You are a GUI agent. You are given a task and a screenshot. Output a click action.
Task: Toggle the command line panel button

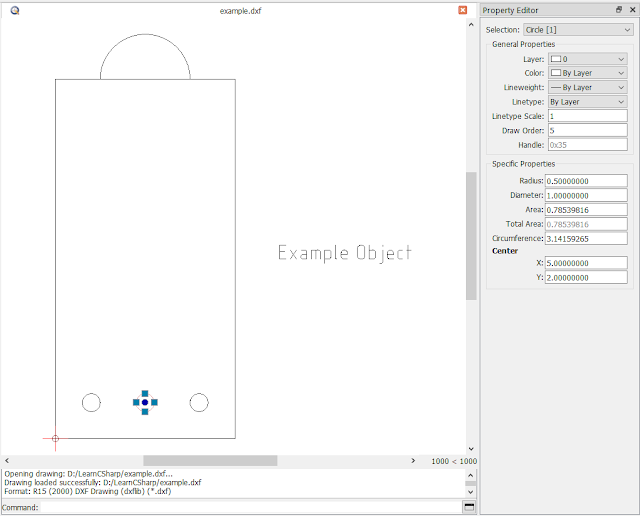click(469, 507)
